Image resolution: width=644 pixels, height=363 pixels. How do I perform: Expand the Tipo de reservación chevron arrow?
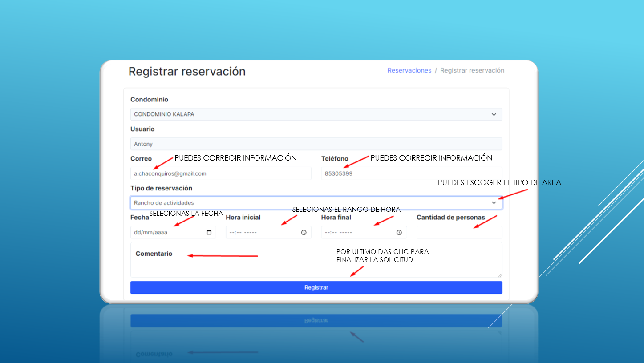494,203
